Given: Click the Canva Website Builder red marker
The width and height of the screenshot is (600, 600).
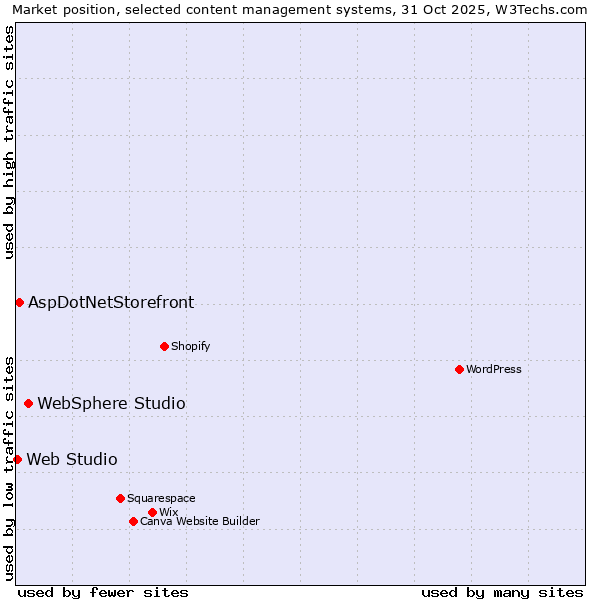Looking at the screenshot, I should coord(133,521).
